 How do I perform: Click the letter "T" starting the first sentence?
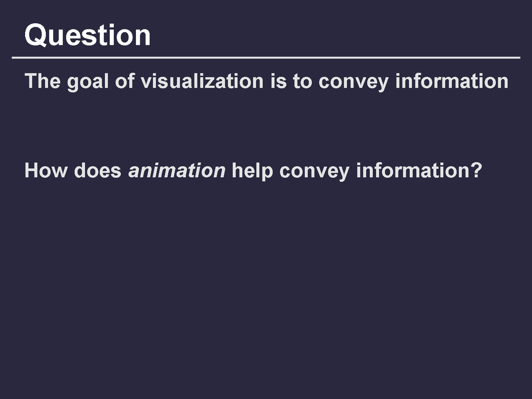(x=30, y=81)
